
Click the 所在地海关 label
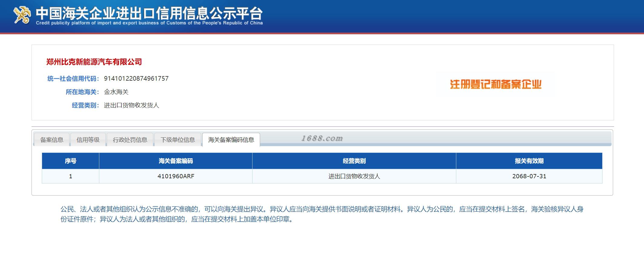[x=82, y=92]
